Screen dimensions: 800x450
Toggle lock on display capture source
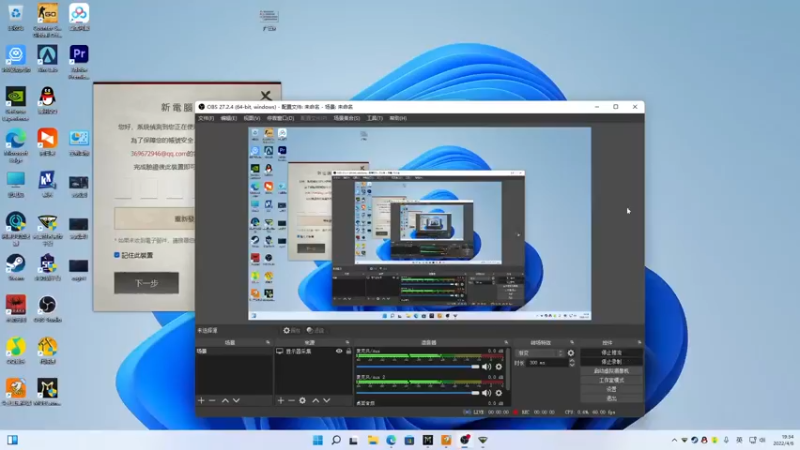pos(348,351)
